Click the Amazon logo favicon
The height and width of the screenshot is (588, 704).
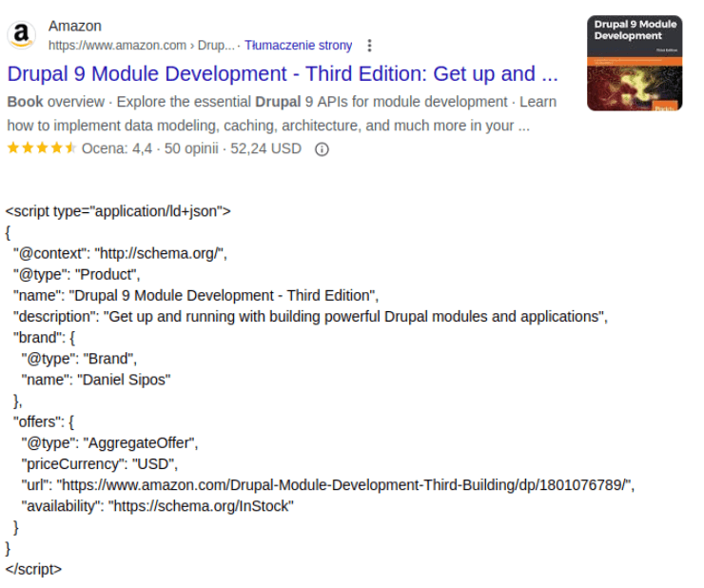[x=21, y=35]
